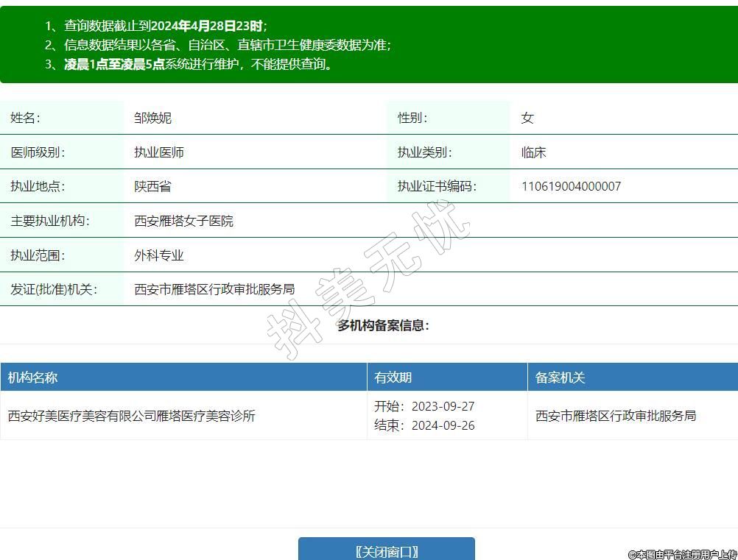
Task: Click the 姓名 field label
Action: coord(25,118)
